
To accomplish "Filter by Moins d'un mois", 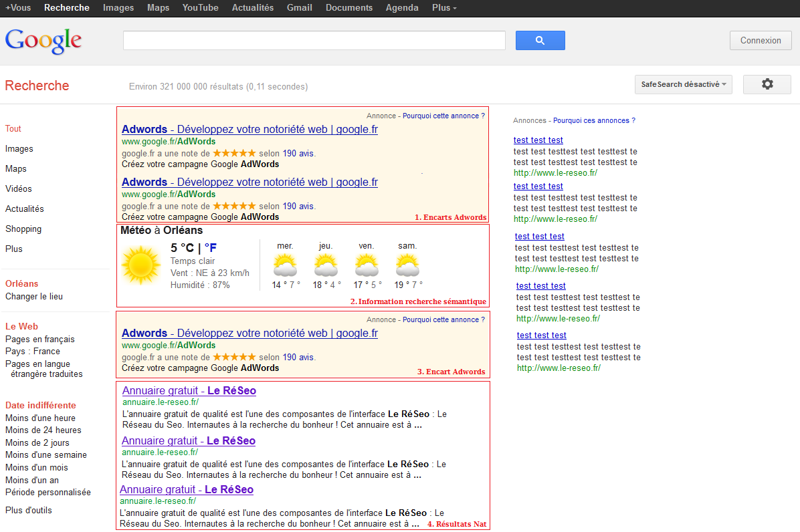I will pyautogui.click(x=36, y=467).
